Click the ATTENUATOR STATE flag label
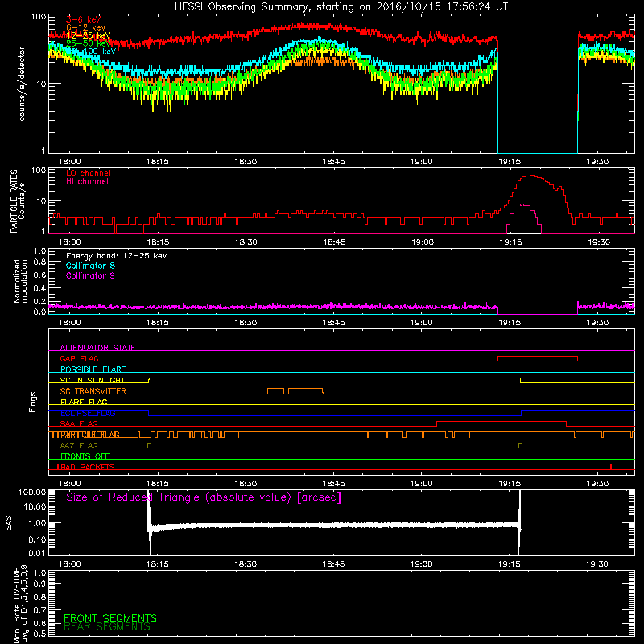644x644 pixels. (x=97, y=348)
